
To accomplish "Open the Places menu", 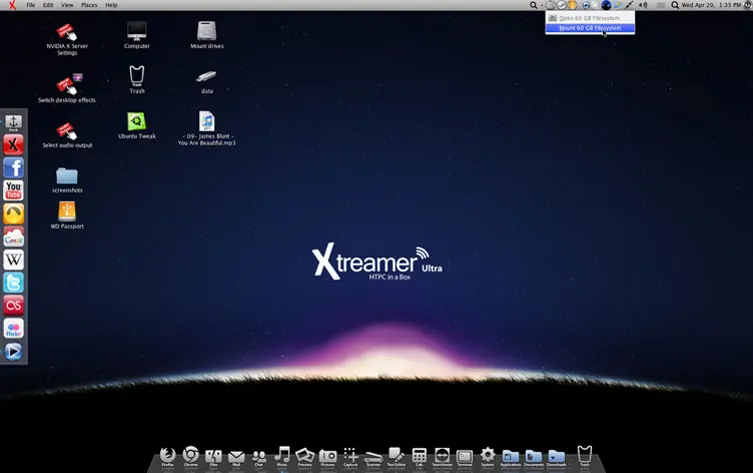I will [89, 5].
